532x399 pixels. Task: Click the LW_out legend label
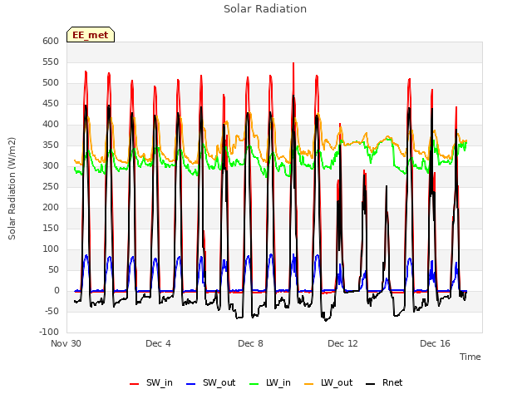(337, 382)
